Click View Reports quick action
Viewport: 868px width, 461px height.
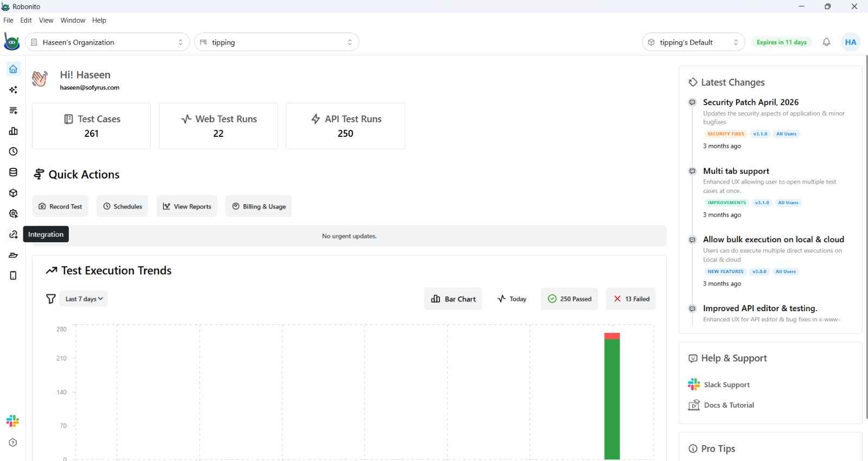[x=187, y=206]
